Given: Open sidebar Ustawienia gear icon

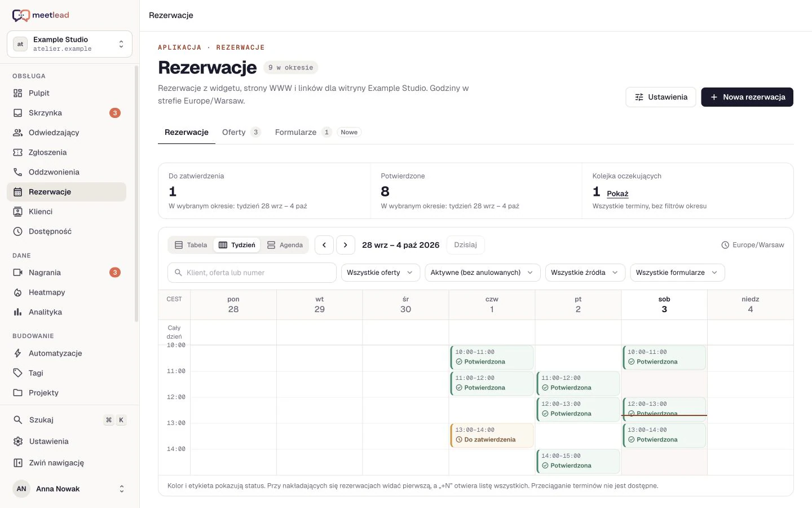Looking at the screenshot, I should coord(18,441).
